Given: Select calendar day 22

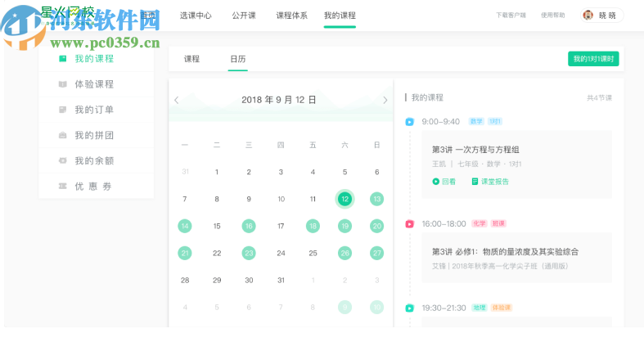Looking at the screenshot, I should (x=217, y=254).
